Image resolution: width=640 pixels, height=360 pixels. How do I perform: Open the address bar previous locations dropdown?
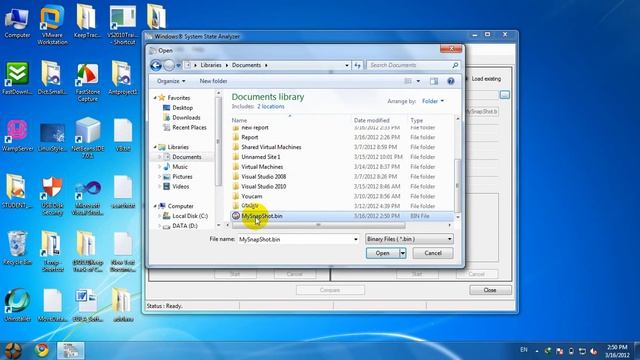pos(347,65)
